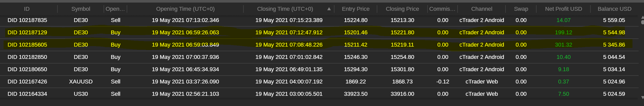644x106 pixels.
Task: Click the Balance USD column header
Action: [x=614, y=9]
